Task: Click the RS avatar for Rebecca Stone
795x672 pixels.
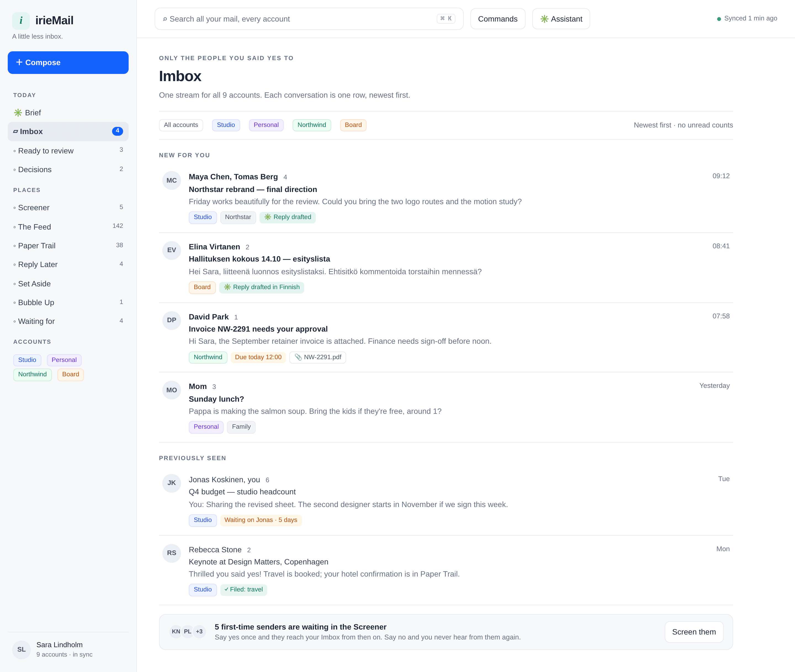Action: click(171, 553)
